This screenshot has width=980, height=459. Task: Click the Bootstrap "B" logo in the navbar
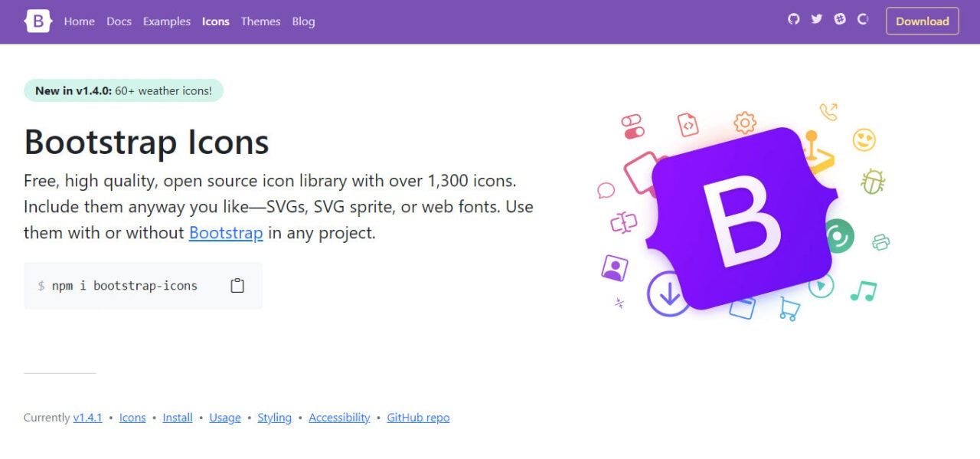(x=38, y=21)
